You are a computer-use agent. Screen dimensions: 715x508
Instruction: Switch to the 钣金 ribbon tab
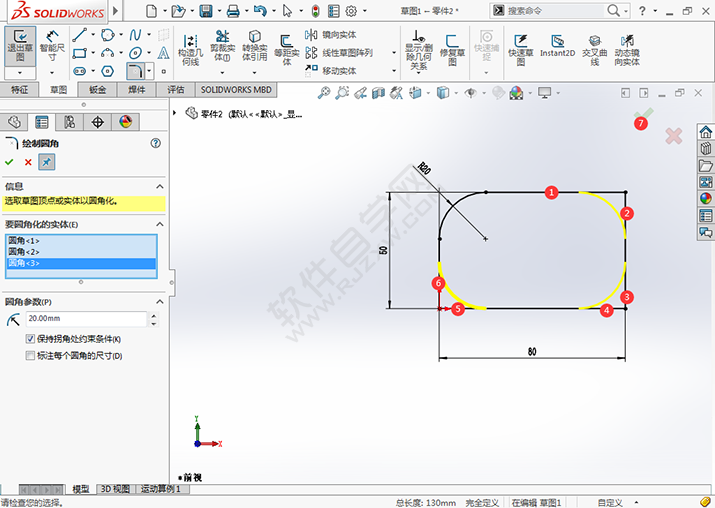[97, 89]
